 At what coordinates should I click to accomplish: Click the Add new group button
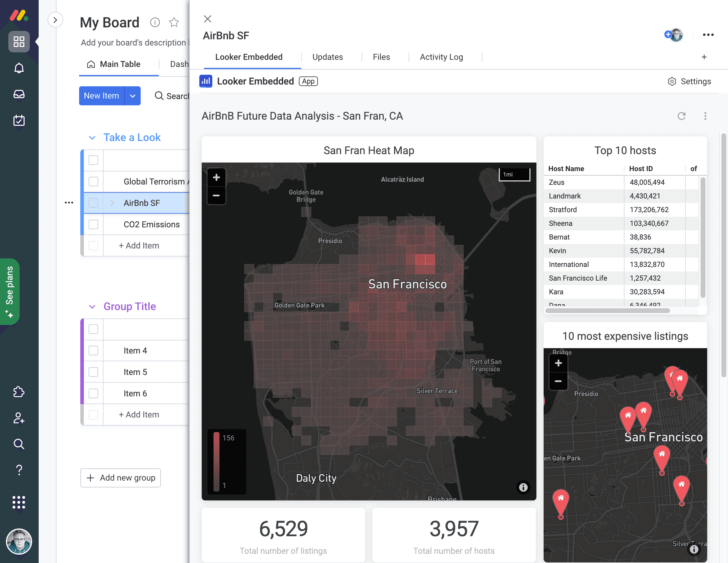click(121, 478)
